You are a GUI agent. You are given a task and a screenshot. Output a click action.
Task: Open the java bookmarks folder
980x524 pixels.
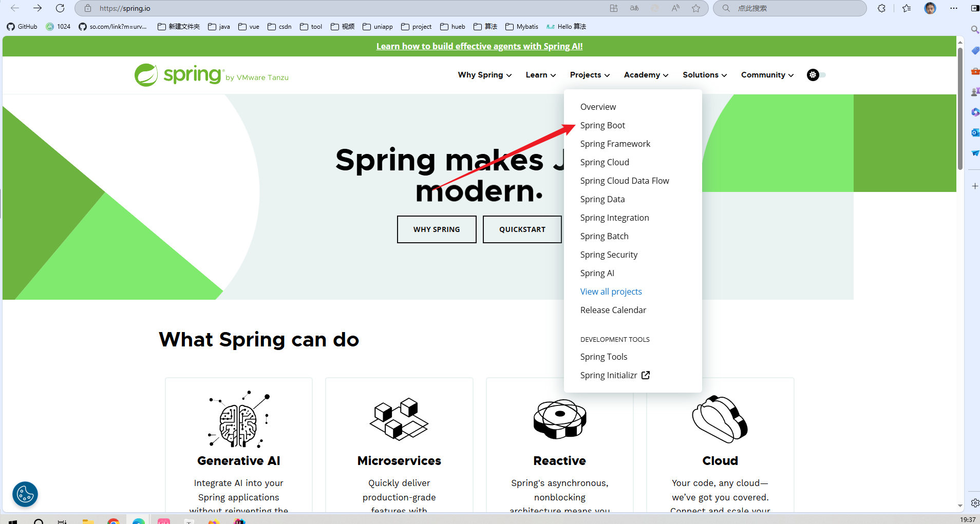pos(219,27)
